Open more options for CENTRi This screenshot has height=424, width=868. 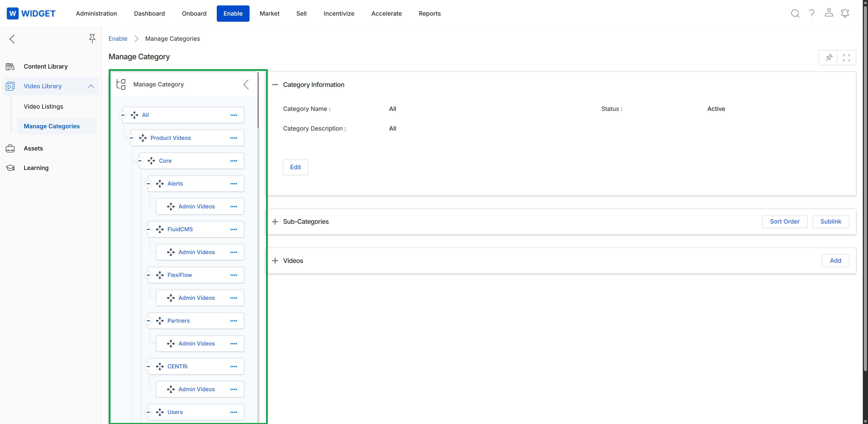pyautogui.click(x=234, y=366)
